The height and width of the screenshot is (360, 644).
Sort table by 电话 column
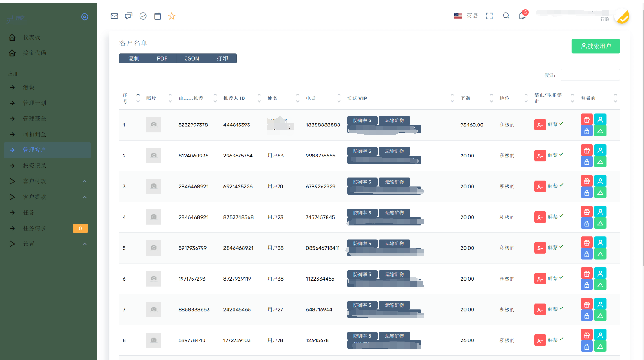[x=323, y=98]
